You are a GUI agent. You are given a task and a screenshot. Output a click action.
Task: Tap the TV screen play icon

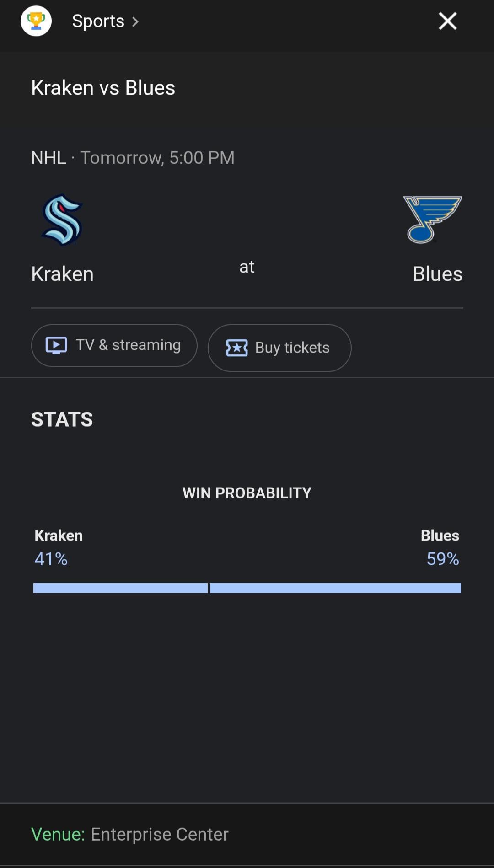pyautogui.click(x=56, y=345)
